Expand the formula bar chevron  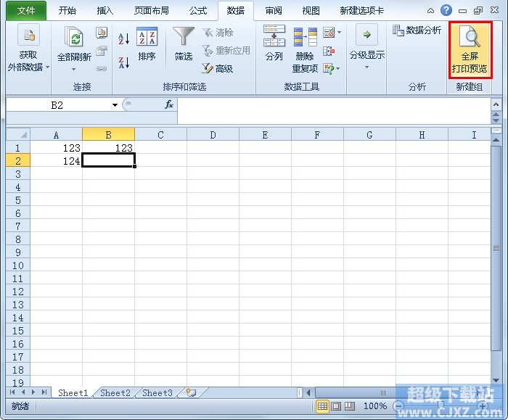pyautogui.click(x=496, y=104)
